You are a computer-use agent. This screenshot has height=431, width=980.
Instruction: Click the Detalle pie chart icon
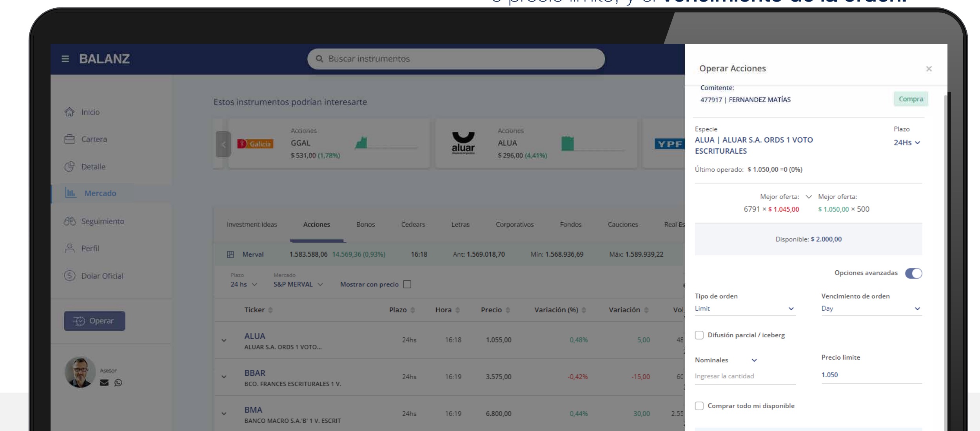69,167
